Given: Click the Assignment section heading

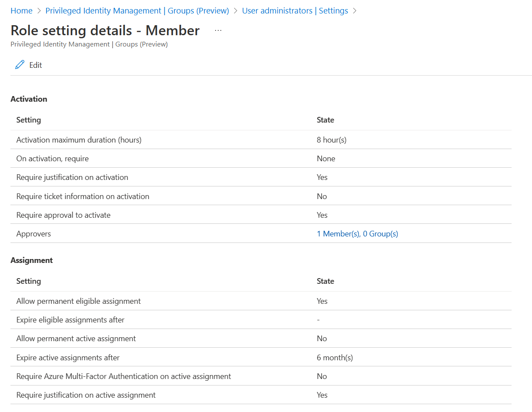Looking at the screenshot, I should (x=31, y=260).
